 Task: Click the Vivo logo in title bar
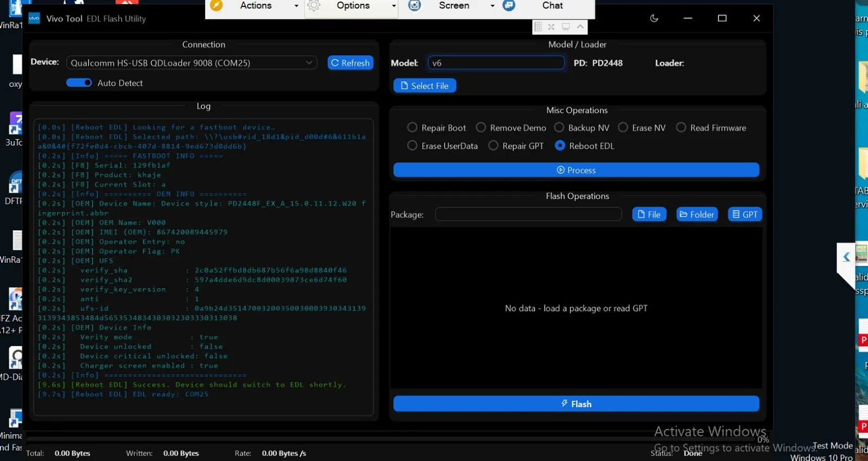(x=34, y=18)
